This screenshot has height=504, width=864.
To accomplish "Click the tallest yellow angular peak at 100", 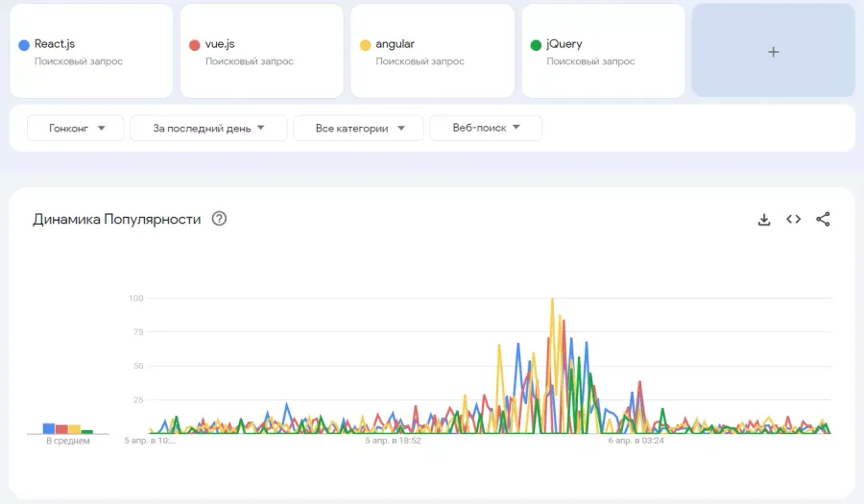I will click(552, 300).
